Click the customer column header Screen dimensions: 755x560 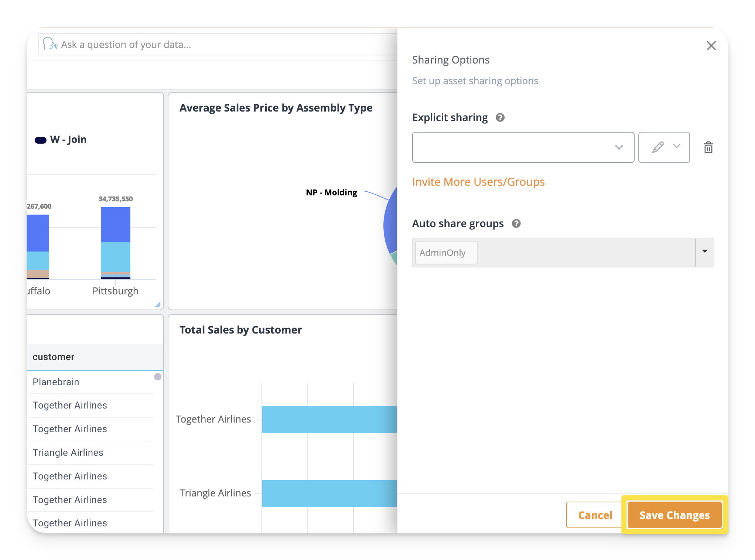(x=54, y=357)
